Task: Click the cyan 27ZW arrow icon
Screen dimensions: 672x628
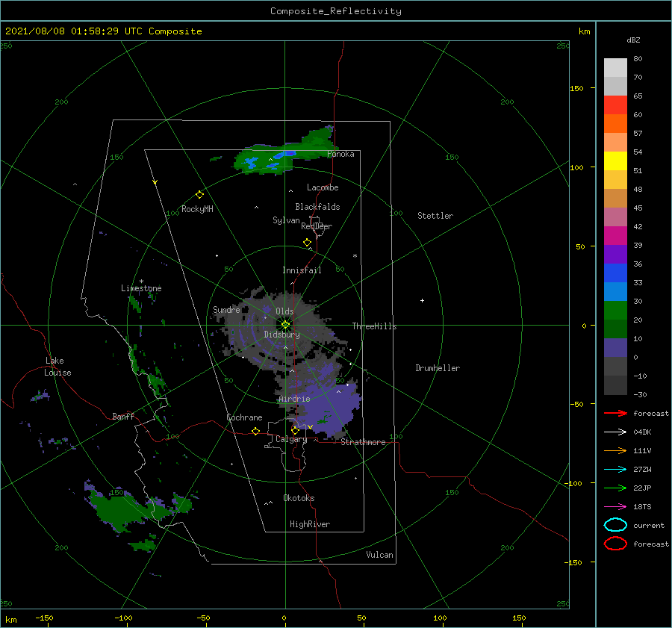Action: 615,470
